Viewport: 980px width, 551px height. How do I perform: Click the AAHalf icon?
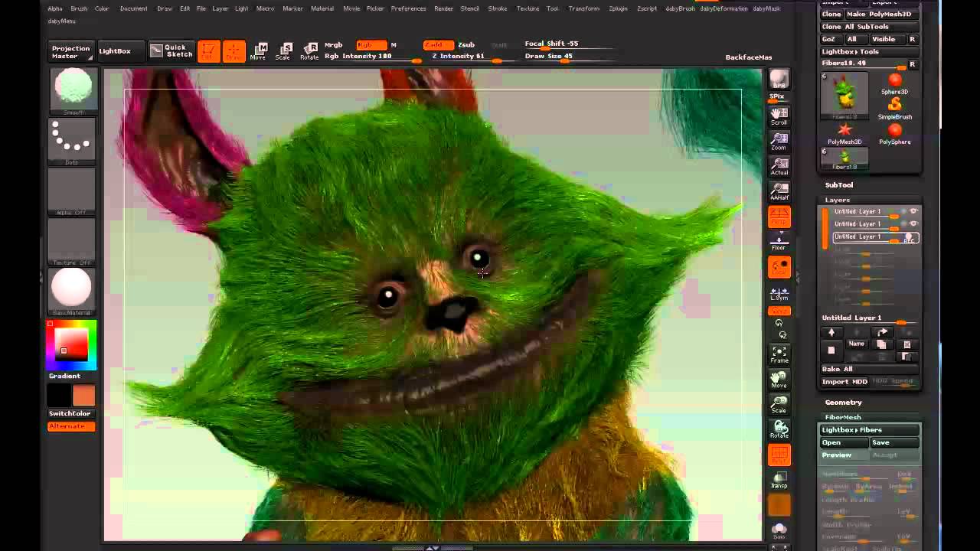(x=779, y=191)
